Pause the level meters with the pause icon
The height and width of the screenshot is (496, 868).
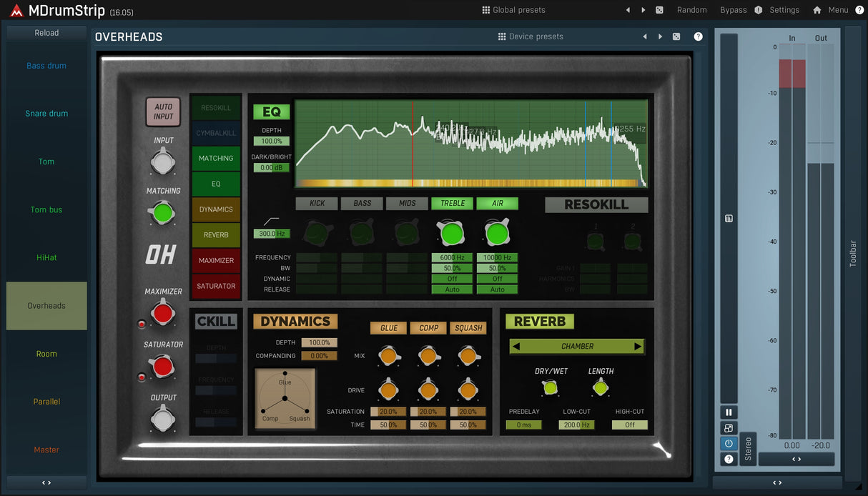[729, 412]
